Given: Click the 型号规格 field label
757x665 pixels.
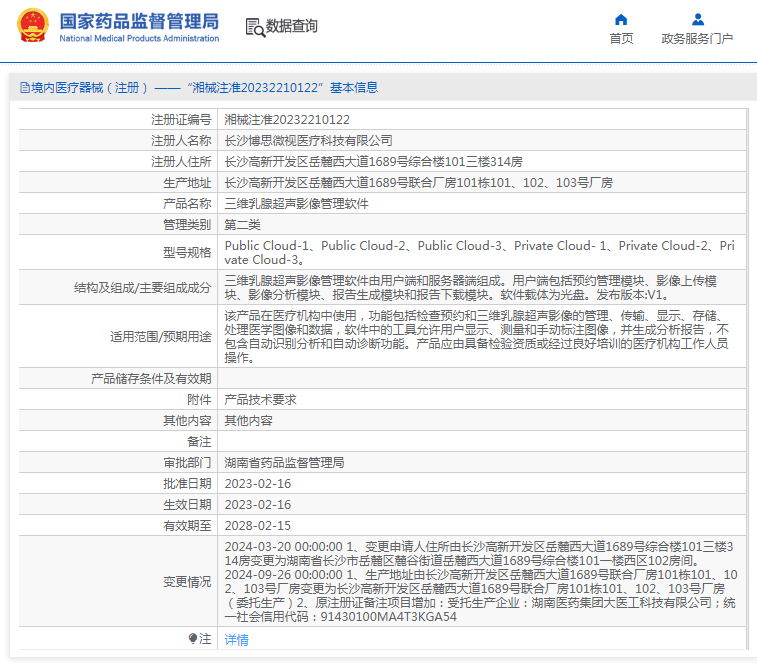Looking at the screenshot, I should (187, 253).
